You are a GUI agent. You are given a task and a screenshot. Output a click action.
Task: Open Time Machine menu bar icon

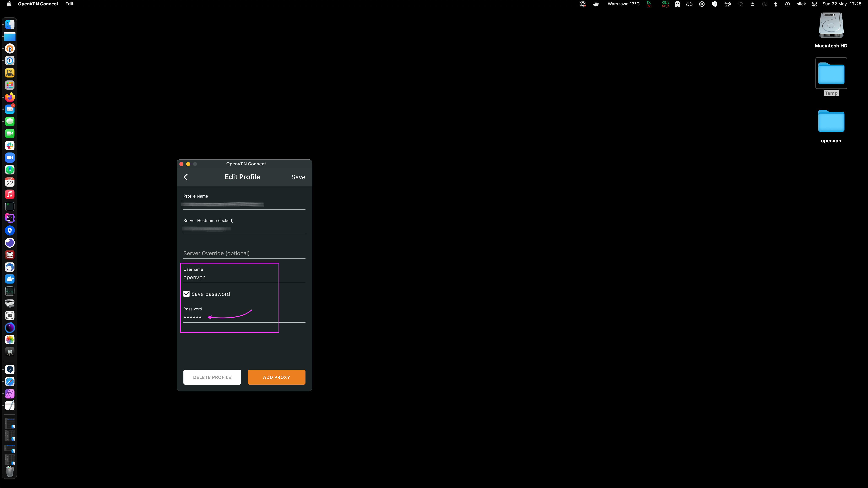click(787, 4)
